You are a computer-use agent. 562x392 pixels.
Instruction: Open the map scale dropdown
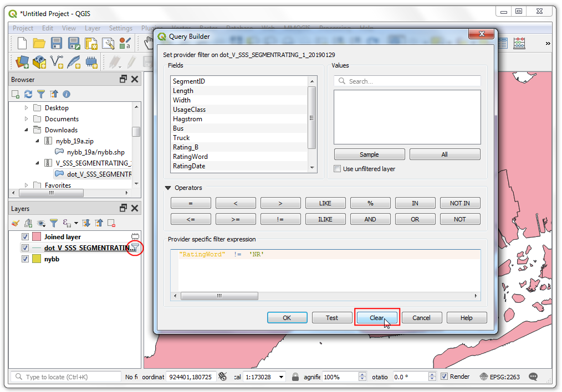(x=281, y=377)
